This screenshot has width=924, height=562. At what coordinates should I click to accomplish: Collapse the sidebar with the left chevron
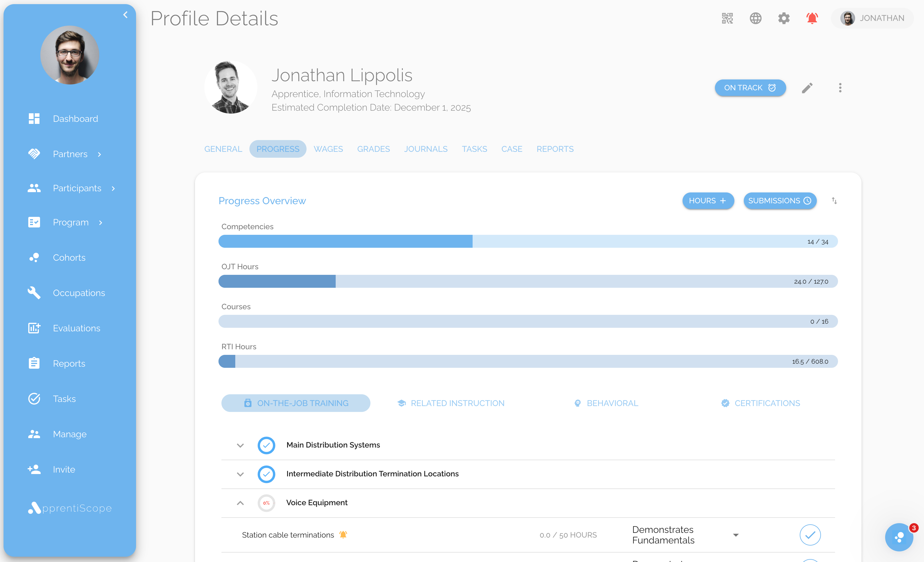point(125,15)
